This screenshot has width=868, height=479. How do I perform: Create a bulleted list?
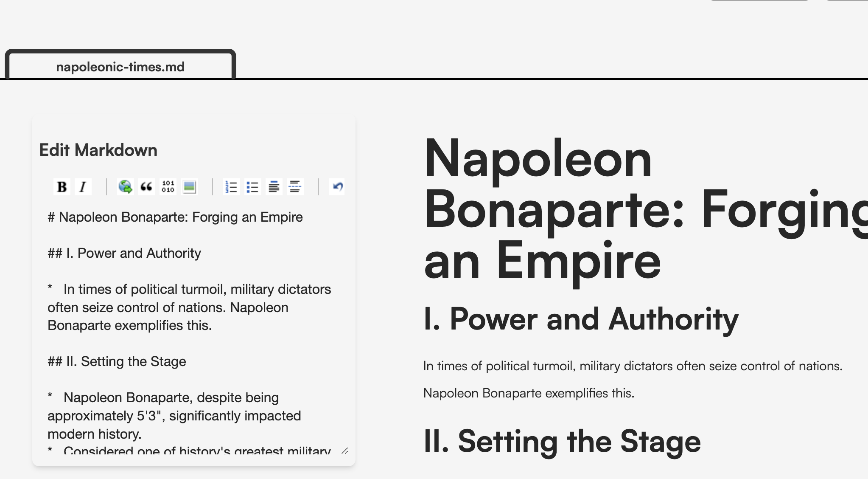(252, 187)
